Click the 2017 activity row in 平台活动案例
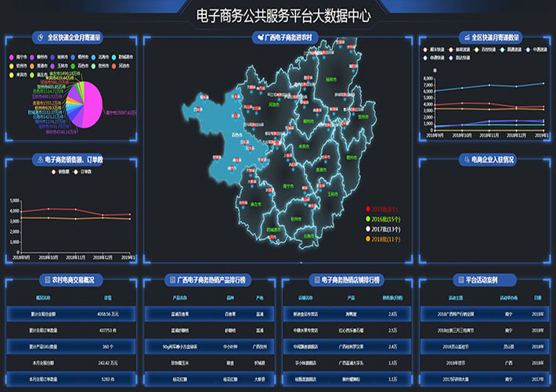Screen dimensions: 556x392 pos(486,379)
